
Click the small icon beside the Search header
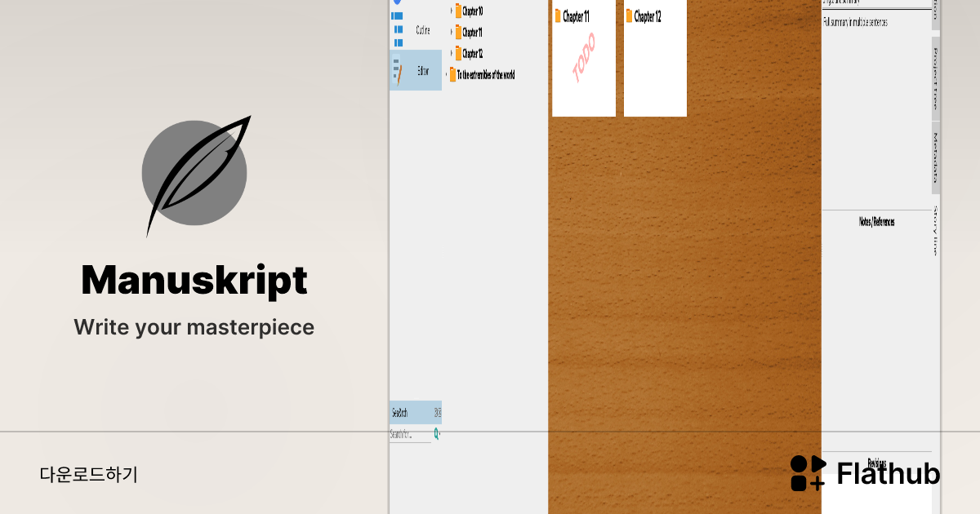[x=437, y=412]
